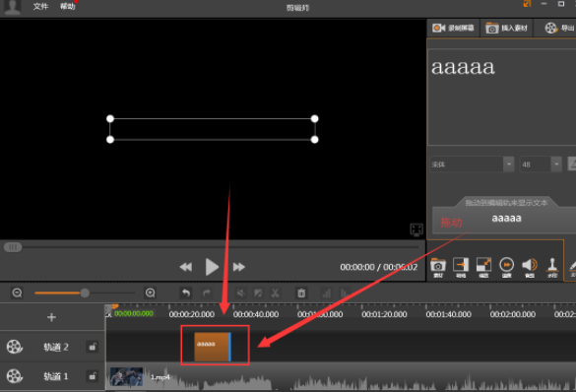Select the orange aaaaa text clip on track 2
This screenshot has height=392, width=576.
click(x=213, y=347)
